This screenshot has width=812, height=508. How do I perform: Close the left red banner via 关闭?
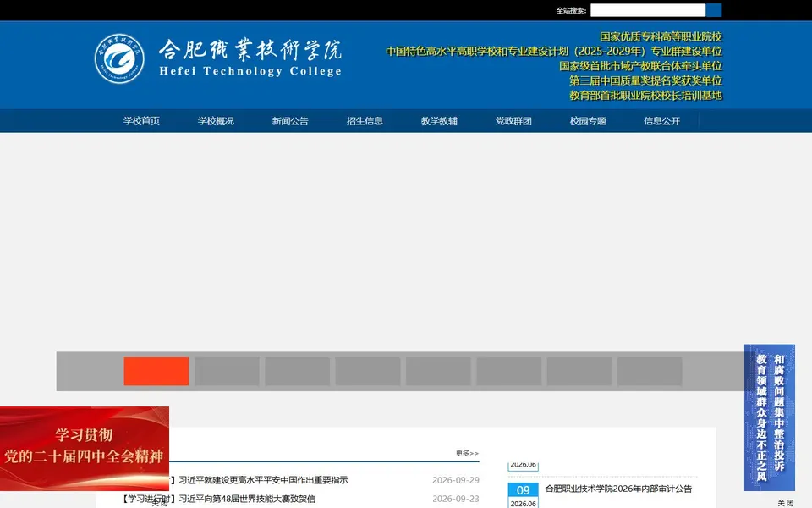[x=160, y=503]
